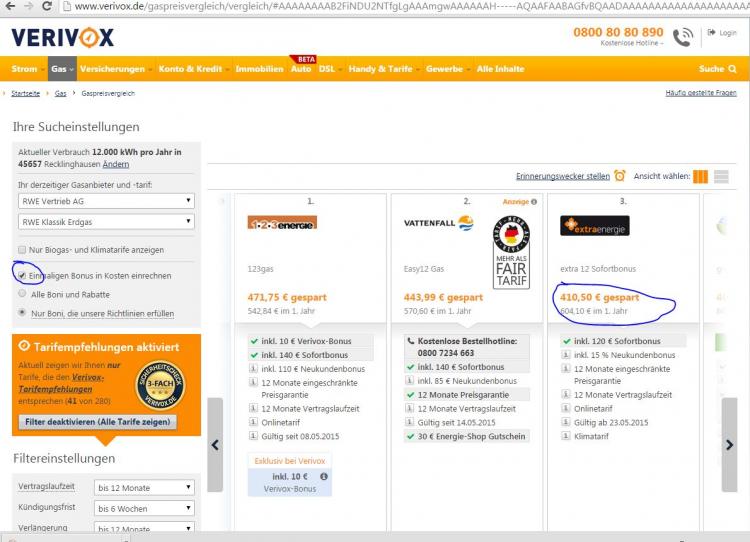Open Vertragslaufzeit bis 12 Monate dropdown
The image size is (750, 542).
tap(144, 487)
